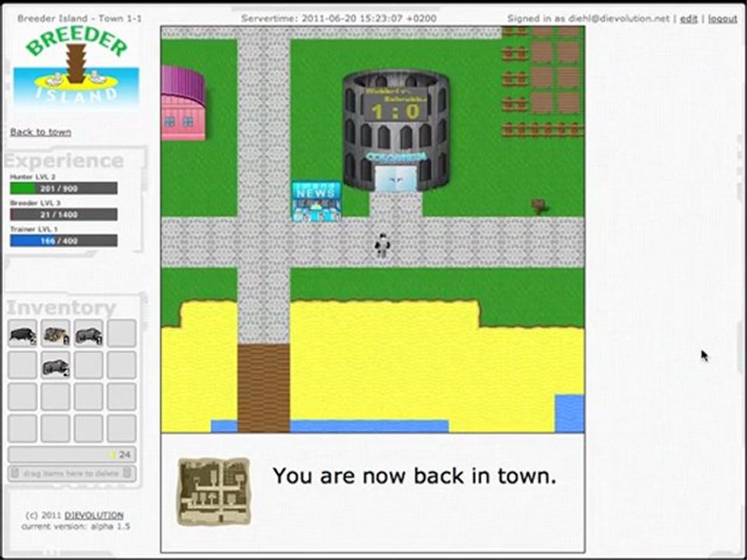Select the second inventory item in top row
747x560 pixels.
[x=55, y=334]
